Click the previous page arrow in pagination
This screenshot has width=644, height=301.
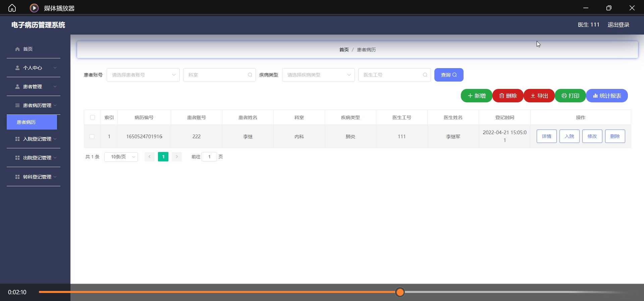coord(150,157)
